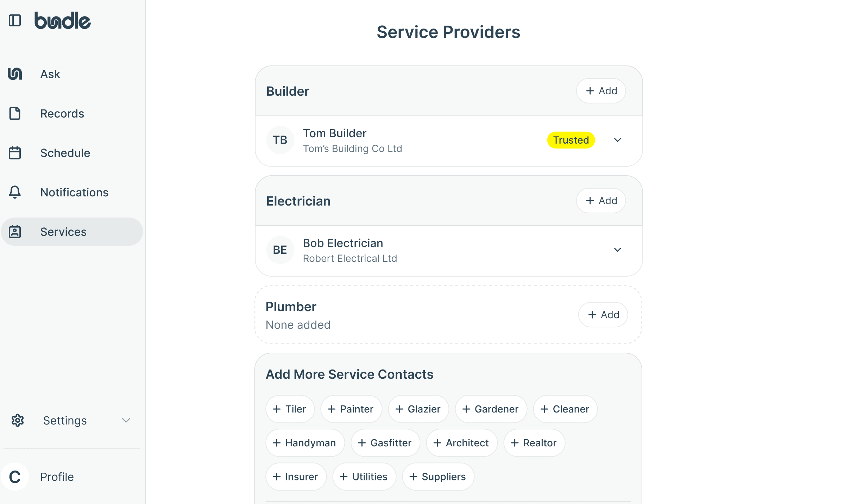The height and width of the screenshot is (504, 863).
Task: Add a provider under Plumber
Action: click(x=603, y=315)
